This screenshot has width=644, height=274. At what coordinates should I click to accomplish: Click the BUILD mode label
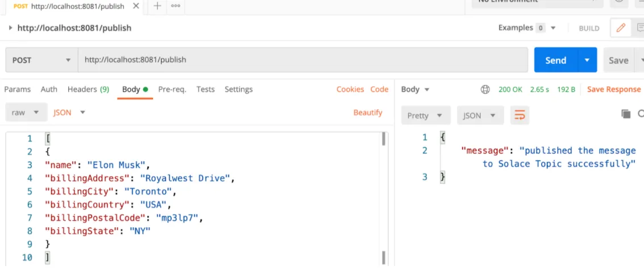tap(589, 28)
